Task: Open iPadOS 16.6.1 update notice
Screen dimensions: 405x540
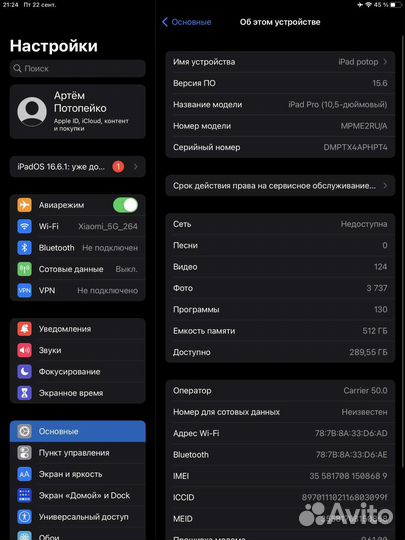Action: tap(77, 167)
